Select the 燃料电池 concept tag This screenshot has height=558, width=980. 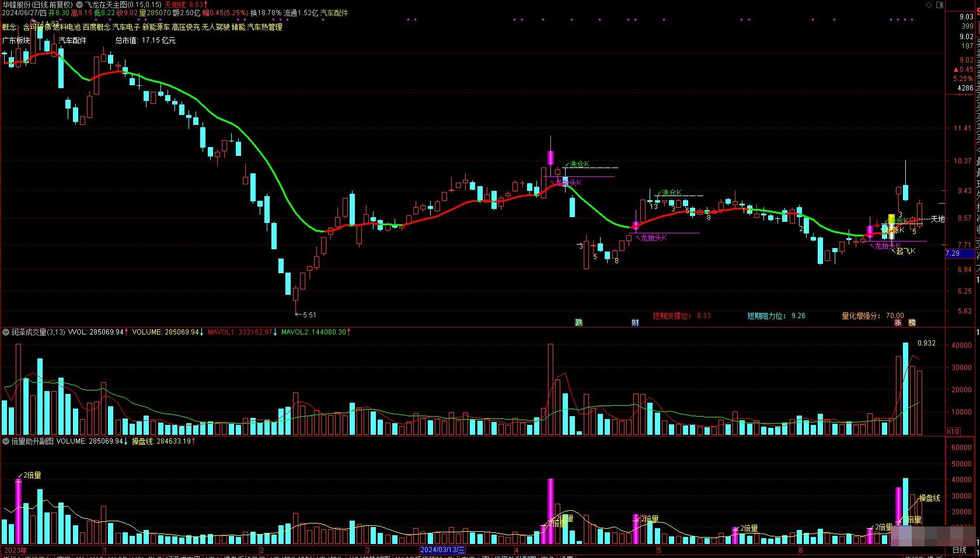click(x=67, y=27)
